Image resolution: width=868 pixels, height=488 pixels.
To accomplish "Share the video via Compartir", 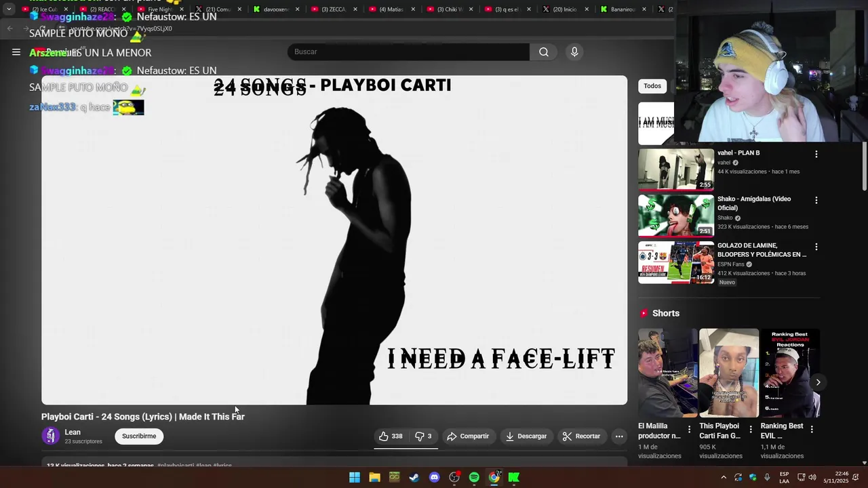I will click(x=468, y=436).
